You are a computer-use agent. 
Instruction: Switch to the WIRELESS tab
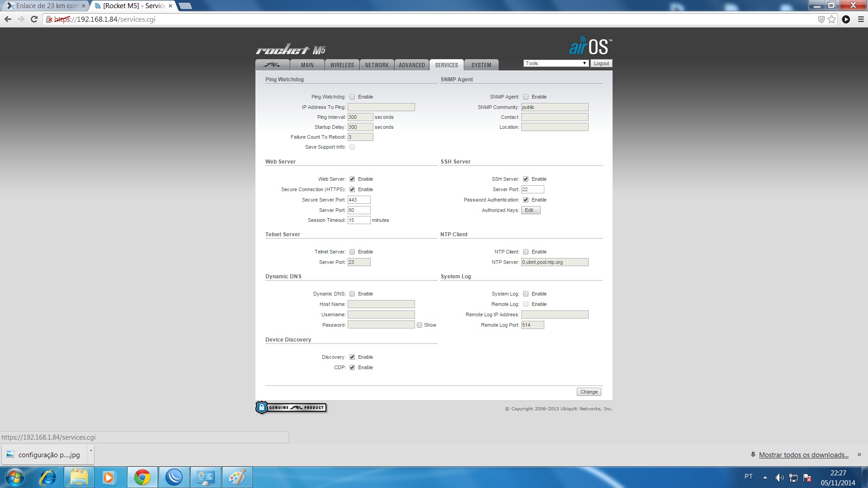342,65
